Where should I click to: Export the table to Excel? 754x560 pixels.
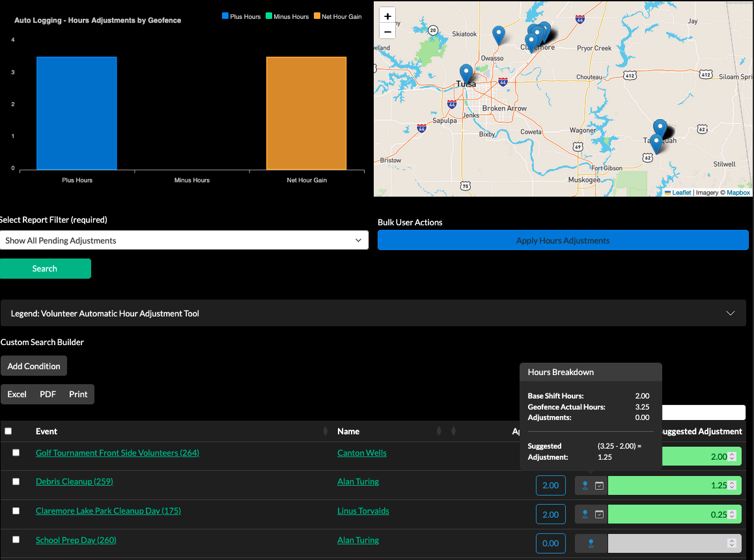[x=17, y=394]
